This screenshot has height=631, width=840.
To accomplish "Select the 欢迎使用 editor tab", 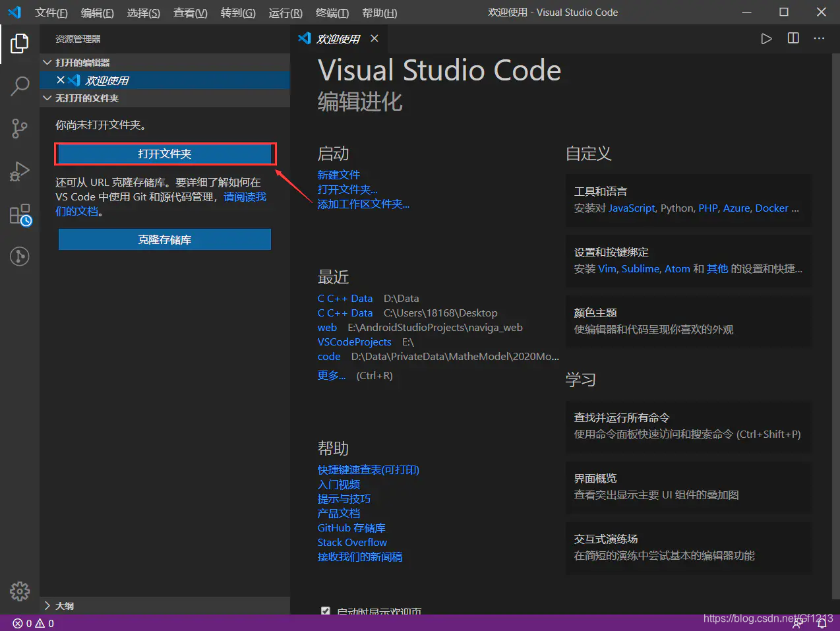I will 338,39.
